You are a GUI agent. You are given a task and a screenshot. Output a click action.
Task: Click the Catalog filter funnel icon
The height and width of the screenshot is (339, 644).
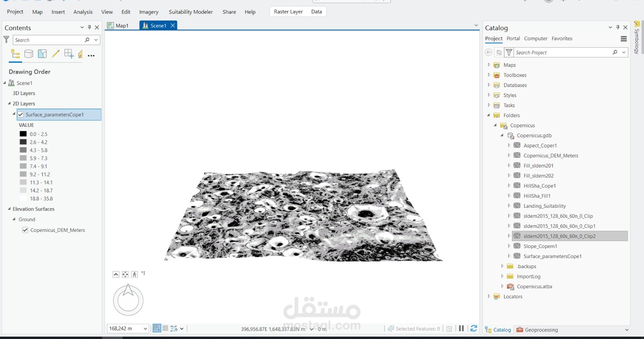click(x=509, y=52)
